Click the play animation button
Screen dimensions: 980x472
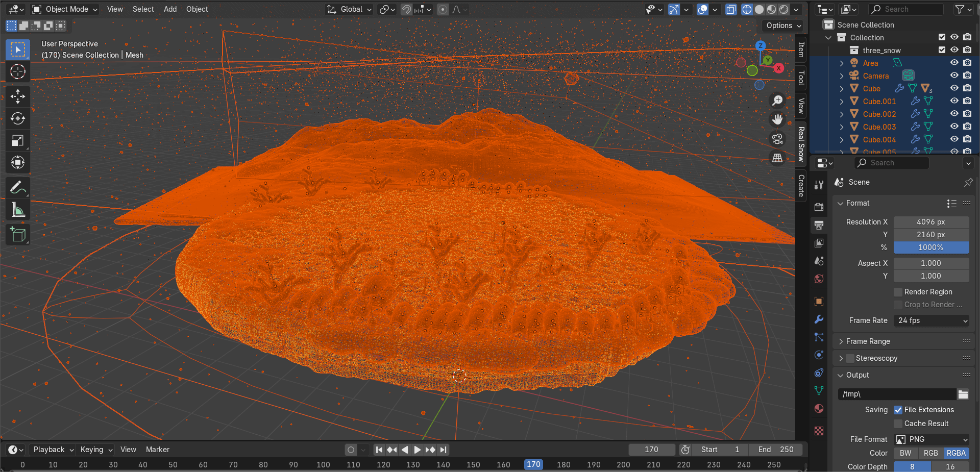coord(417,450)
